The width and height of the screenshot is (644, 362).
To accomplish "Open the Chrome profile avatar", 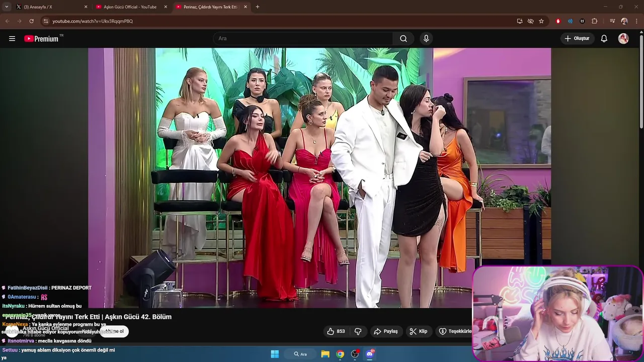I will 624,21.
